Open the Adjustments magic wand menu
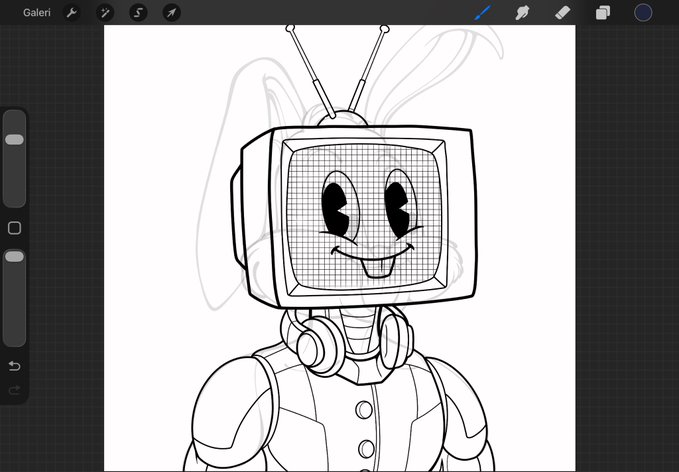The width and height of the screenshot is (679, 472). click(x=105, y=13)
